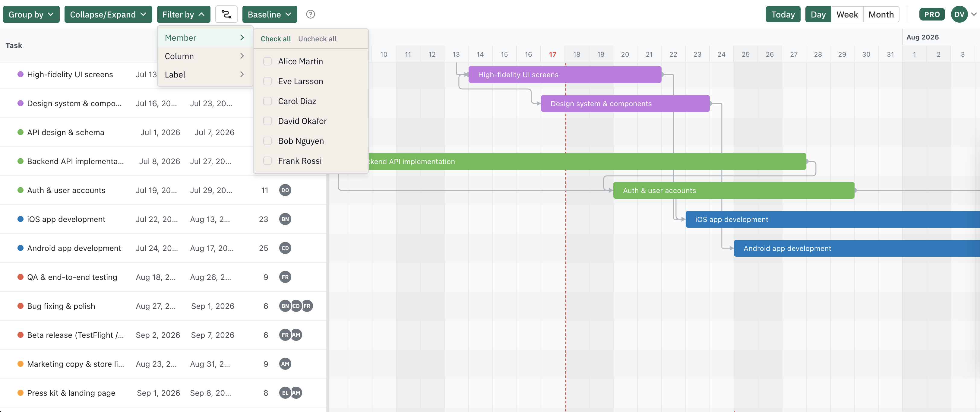
Task: Click the DO avatar on Auth & user accounts
Action: [x=285, y=190]
